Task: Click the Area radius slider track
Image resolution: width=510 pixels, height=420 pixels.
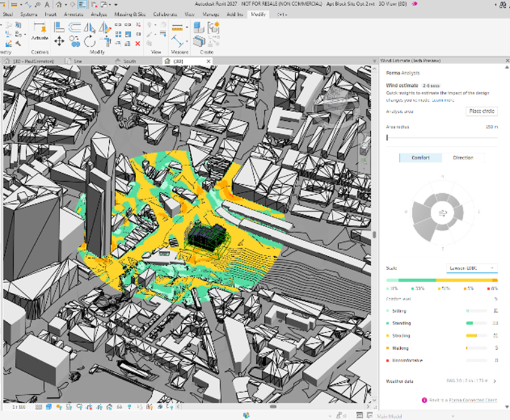Action: point(442,137)
